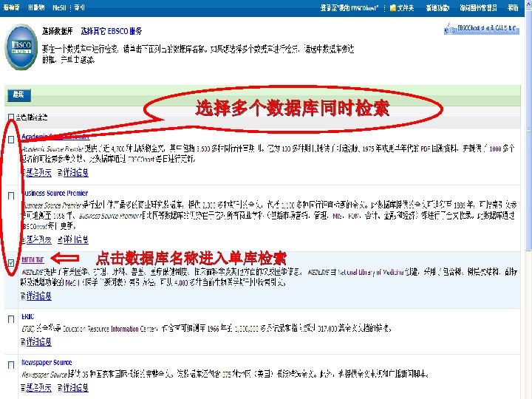
Task: Open the 文件夹 folder icon link
Action: pos(402,7)
